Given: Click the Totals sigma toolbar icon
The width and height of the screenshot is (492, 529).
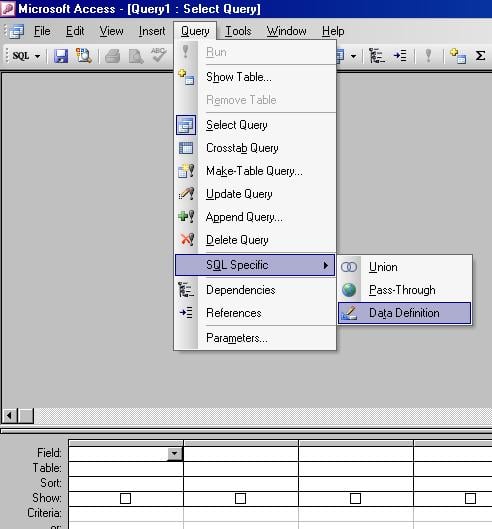Looking at the screenshot, I should (x=480, y=56).
